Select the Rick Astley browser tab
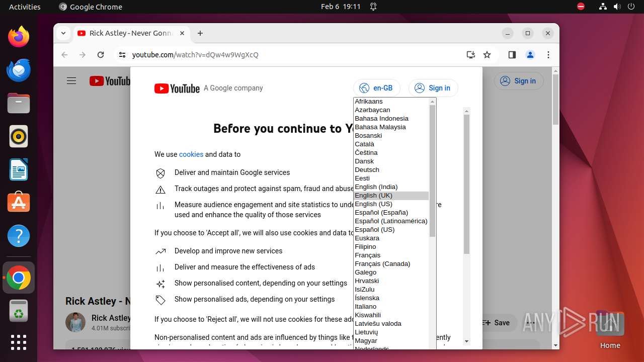The image size is (644, 362). (x=131, y=33)
